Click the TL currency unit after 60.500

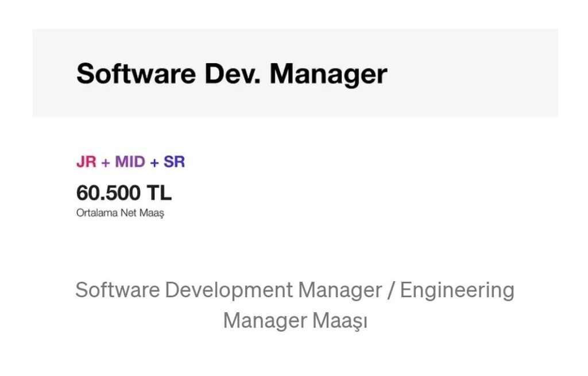[x=158, y=193]
